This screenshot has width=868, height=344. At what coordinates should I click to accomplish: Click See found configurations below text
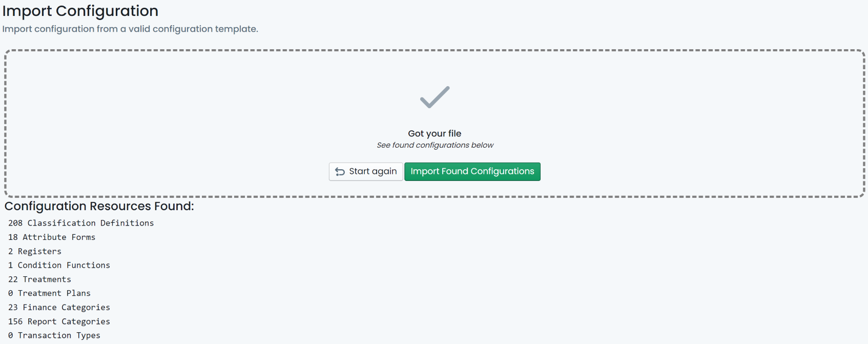click(x=435, y=145)
